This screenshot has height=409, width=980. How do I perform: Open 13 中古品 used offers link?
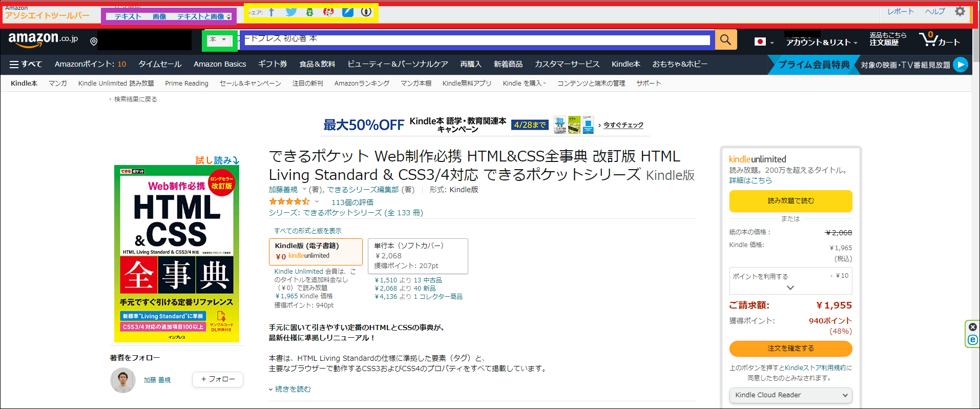(x=408, y=280)
